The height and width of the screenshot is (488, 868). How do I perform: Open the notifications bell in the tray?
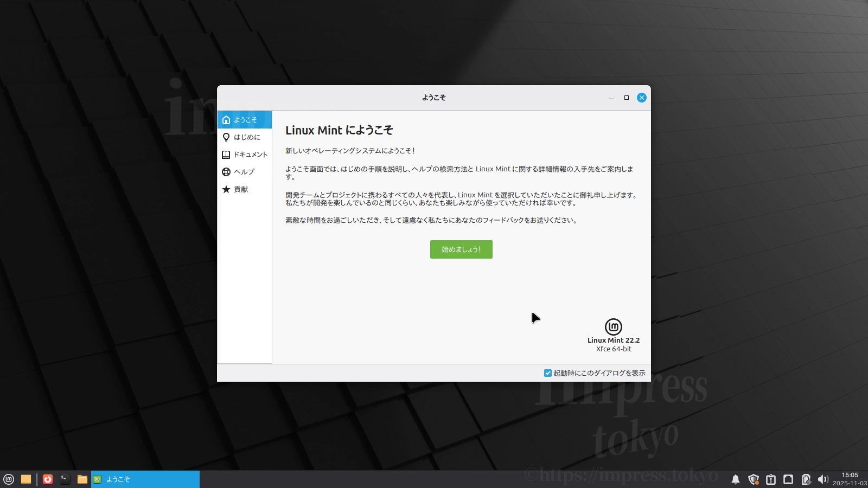[x=736, y=479]
